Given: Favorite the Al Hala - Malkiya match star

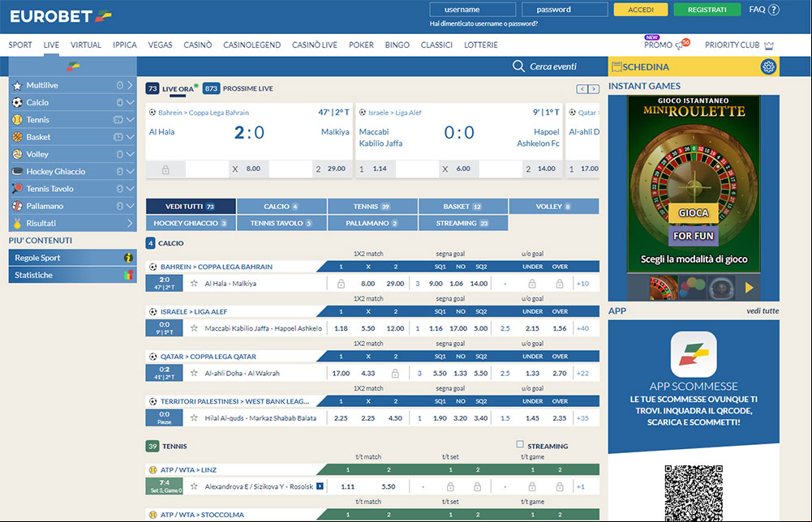Looking at the screenshot, I should (194, 284).
